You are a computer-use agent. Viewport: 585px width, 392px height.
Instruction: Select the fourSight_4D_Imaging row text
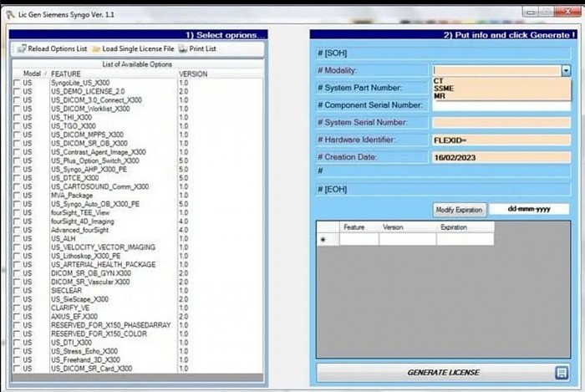click(x=83, y=221)
